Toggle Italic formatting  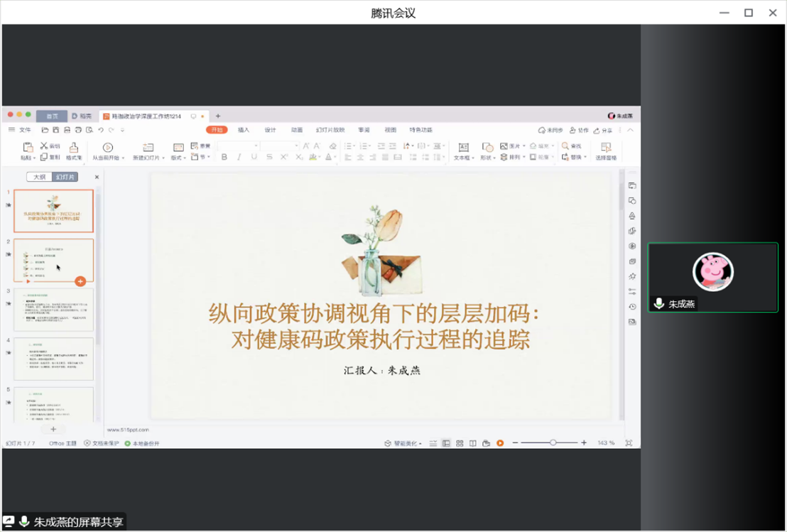point(239,157)
